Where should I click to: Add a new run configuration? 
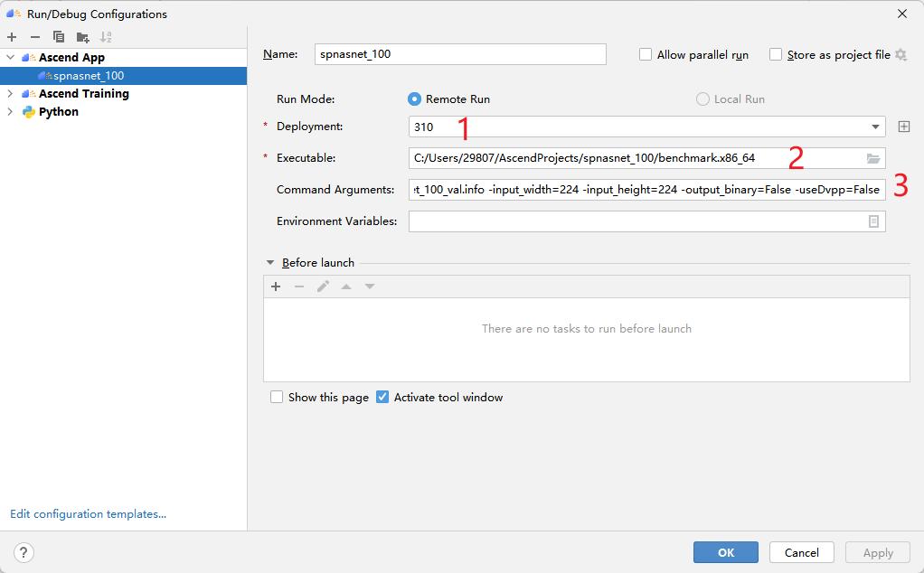coord(11,37)
